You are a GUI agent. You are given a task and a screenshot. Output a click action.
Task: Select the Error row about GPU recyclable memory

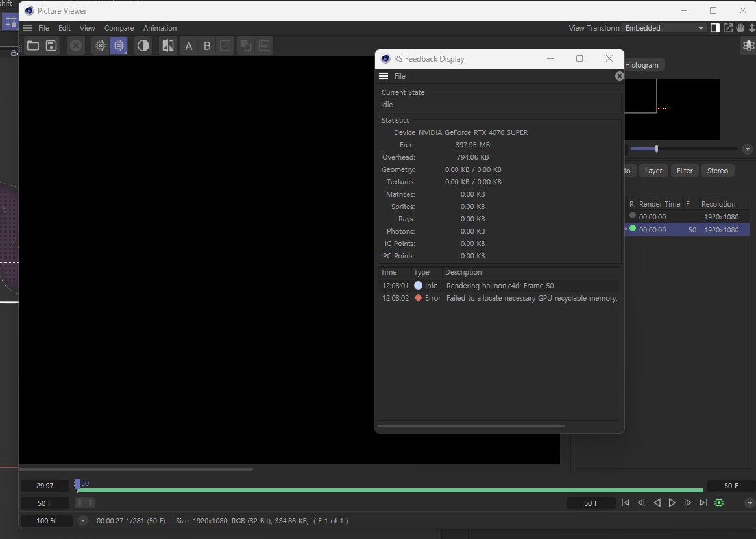(499, 298)
